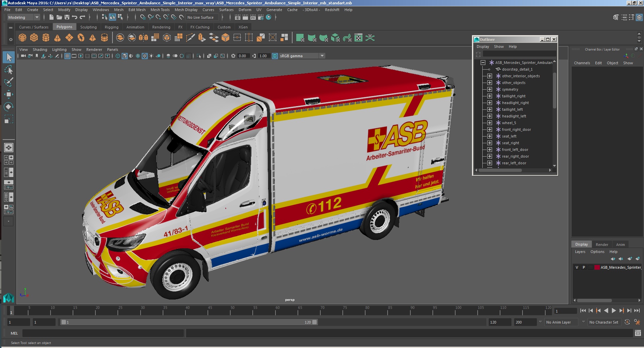Toggle the auto keyframe button

627,322
